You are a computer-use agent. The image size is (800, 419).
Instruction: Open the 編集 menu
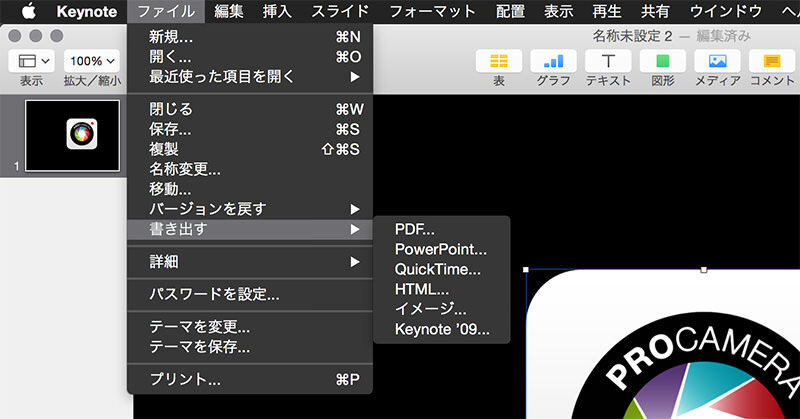tap(229, 11)
